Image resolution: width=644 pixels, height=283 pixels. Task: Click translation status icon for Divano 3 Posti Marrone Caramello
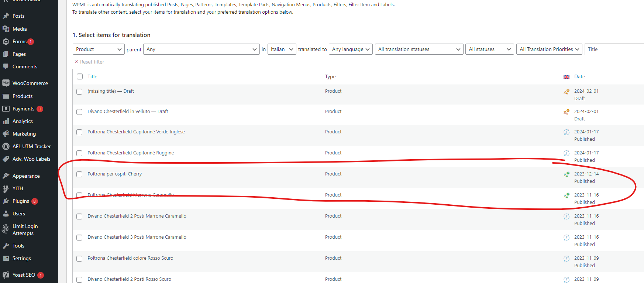(x=566, y=238)
